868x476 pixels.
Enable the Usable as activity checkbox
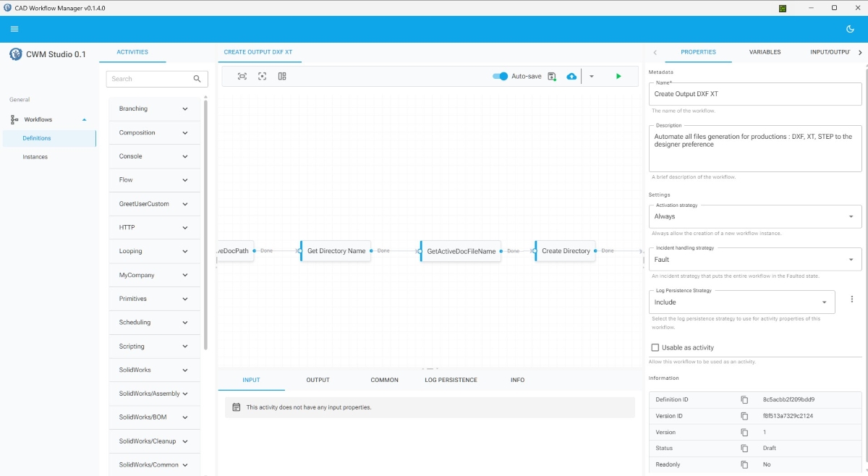655,347
